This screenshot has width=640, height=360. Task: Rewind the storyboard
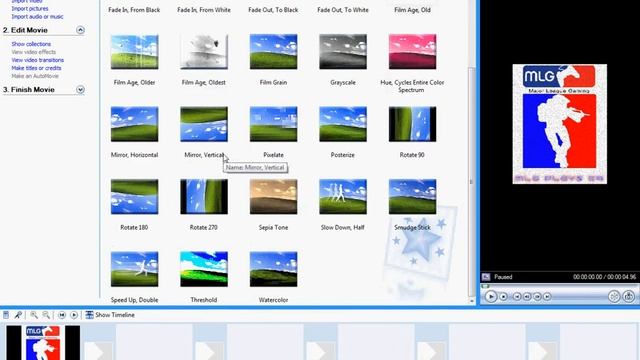[62, 315]
